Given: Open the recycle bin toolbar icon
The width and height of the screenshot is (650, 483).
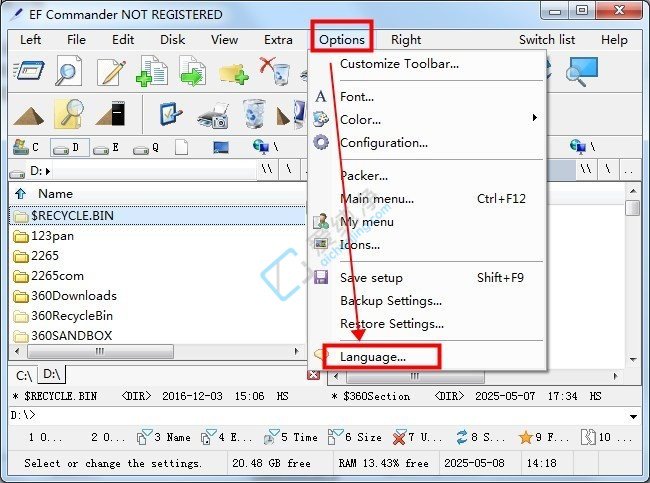Looking at the screenshot, I should click(x=254, y=114).
